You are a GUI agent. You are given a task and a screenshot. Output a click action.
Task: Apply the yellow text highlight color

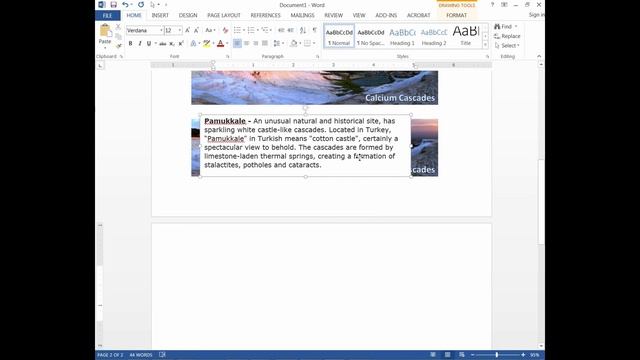[x=207, y=44]
